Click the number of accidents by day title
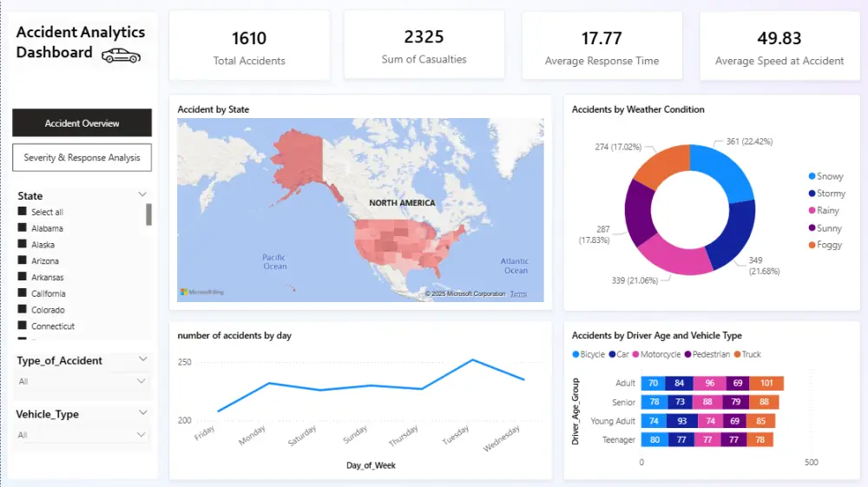868x487 pixels. (x=234, y=335)
